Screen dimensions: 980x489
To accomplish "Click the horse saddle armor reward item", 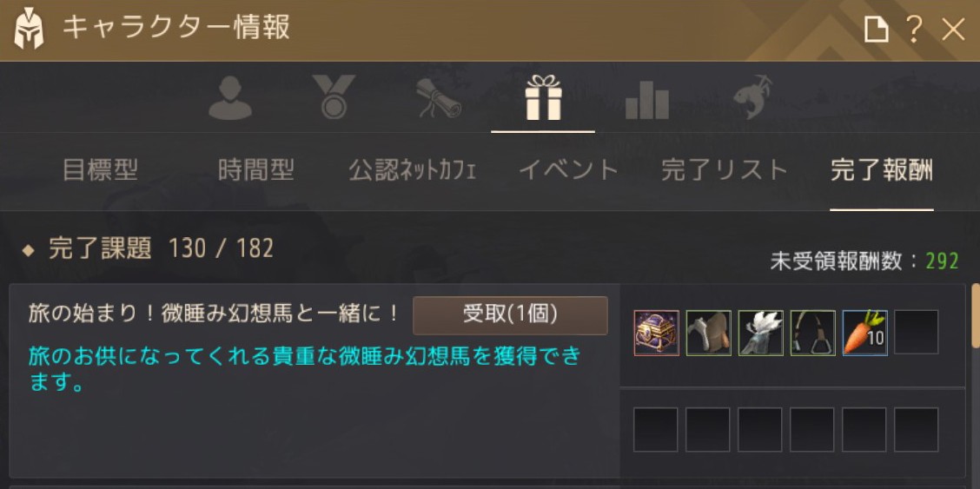I will click(708, 333).
